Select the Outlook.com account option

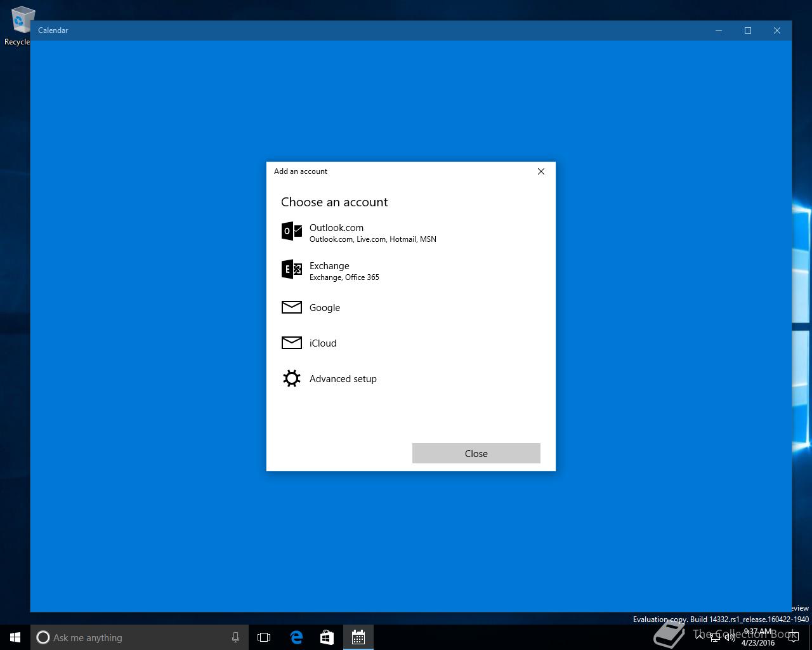410,232
